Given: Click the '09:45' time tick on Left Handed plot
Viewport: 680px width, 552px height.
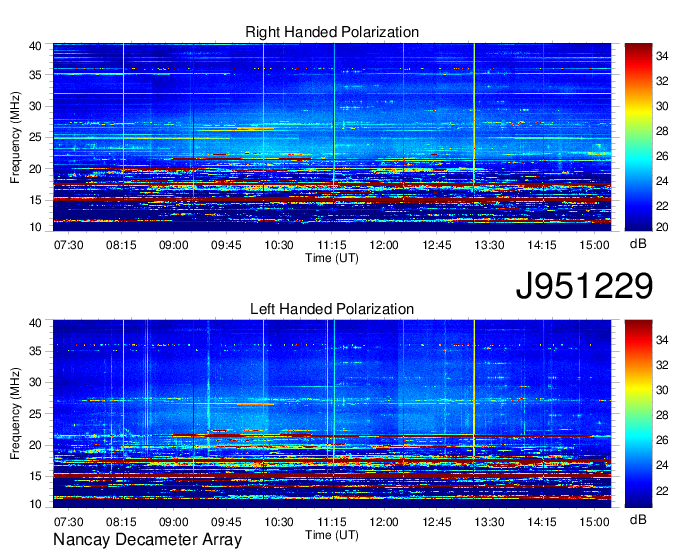Looking at the screenshot, I should pyautogui.click(x=226, y=522).
